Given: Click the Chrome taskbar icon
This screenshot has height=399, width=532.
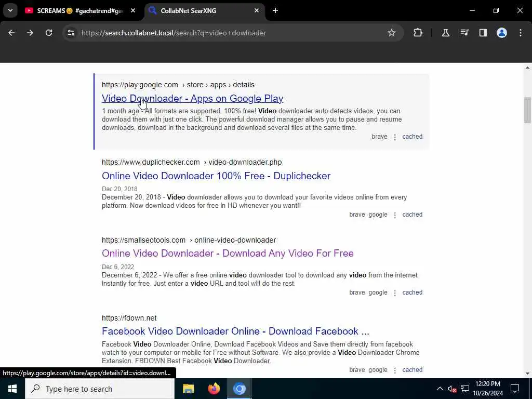Looking at the screenshot, I should pyautogui.click(x=239, y=389).
